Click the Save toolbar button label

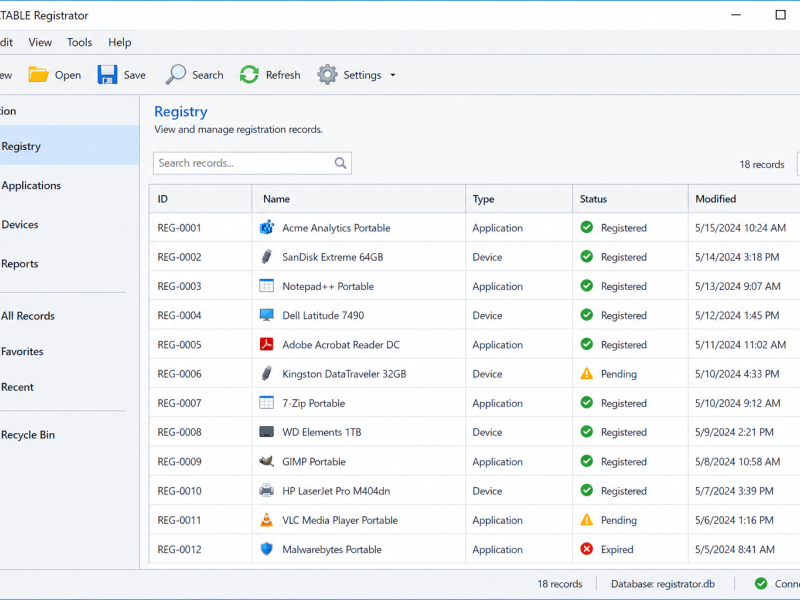point(135,75)
